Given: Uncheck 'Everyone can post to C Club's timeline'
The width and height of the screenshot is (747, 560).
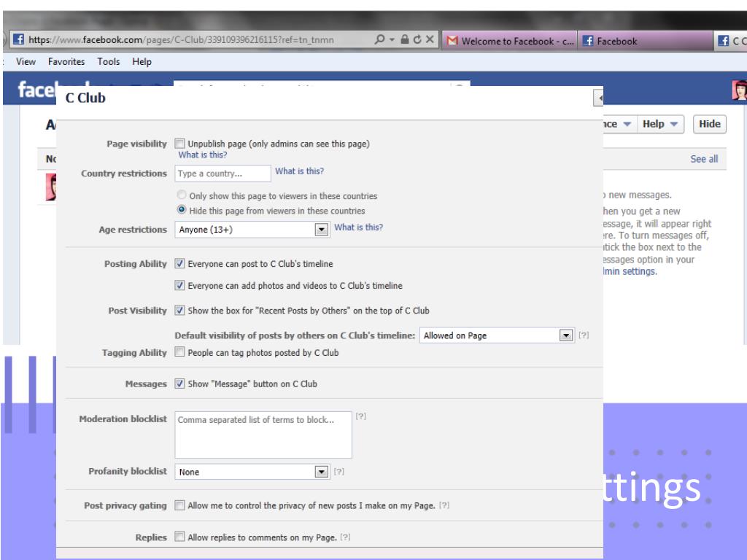Looking at the screenshot, I should click(179, 263).
